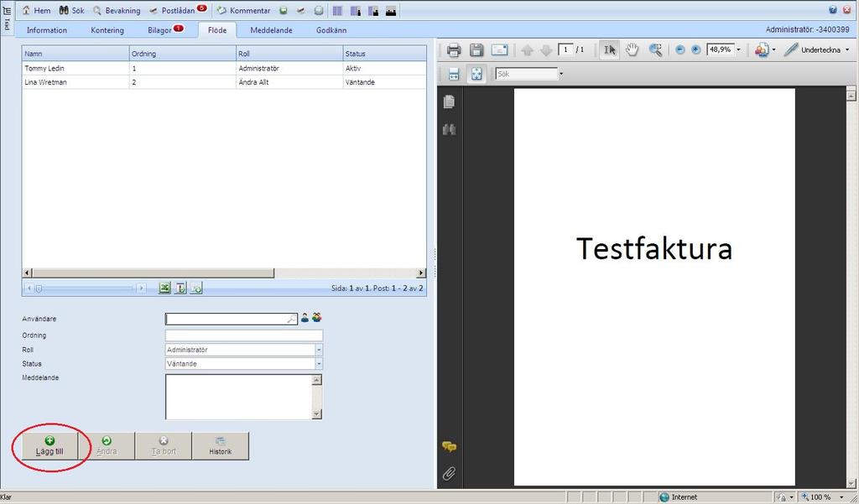Image resolution: width=859 pixels, height=504 pixels.
Task: Email the PDF via envelope icon
Action: click(x=500, y=49)
